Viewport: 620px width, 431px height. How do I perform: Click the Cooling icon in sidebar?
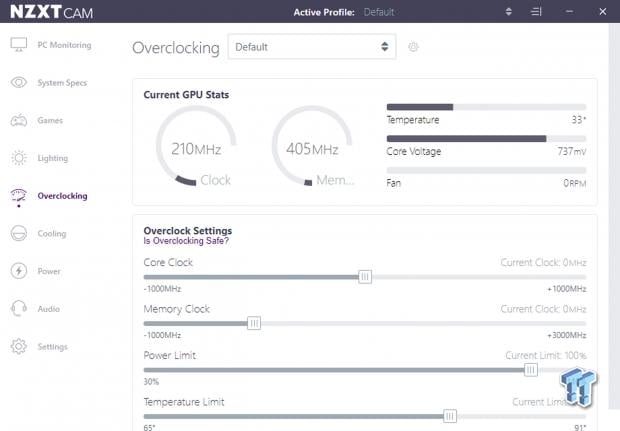click(x=19, y=233)
